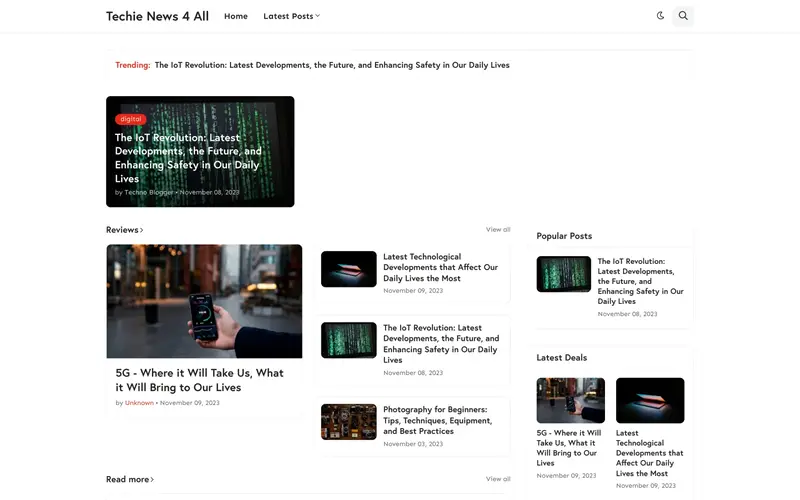Open the search icon in header

coord(683,16)
